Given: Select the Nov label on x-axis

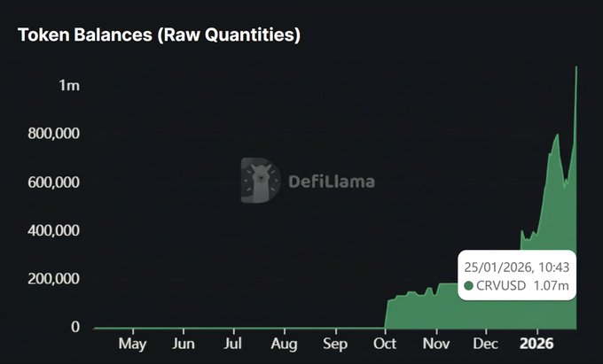Looking at the screenshot, I should click(436, 343).
